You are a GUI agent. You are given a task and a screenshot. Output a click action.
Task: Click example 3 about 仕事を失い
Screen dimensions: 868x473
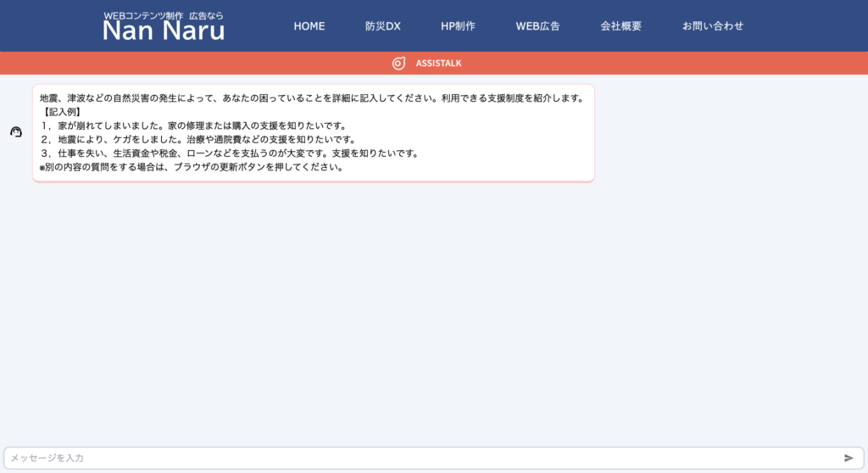click(229, 153)
